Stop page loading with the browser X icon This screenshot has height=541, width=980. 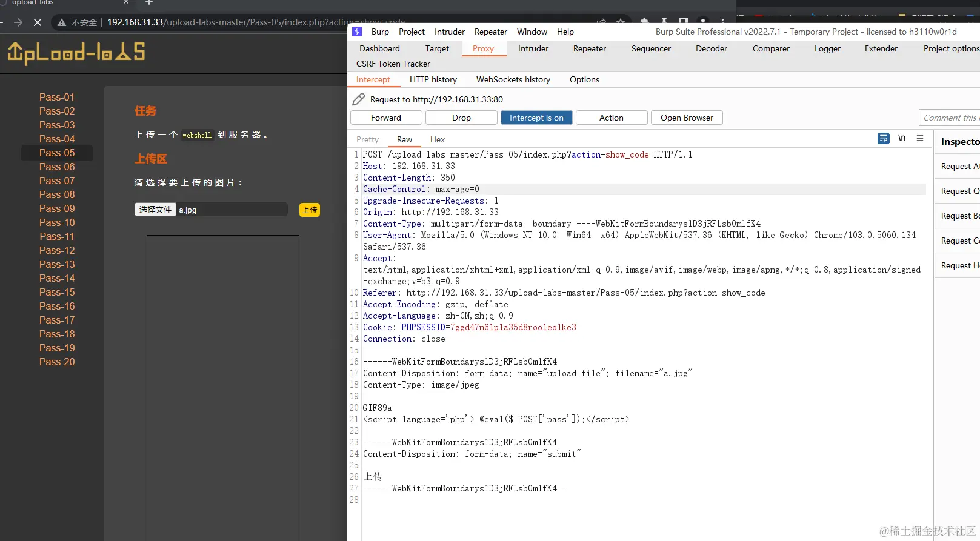tap(38, 22)
